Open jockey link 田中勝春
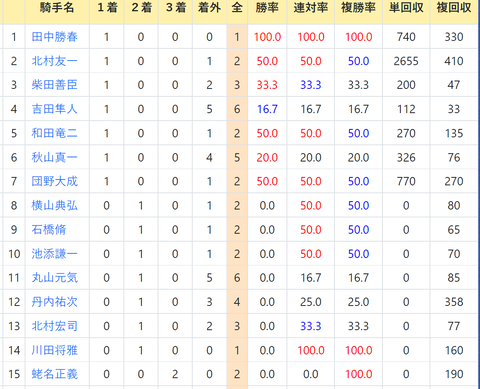The height and width of the screenshot is (389, 480). click(55, 37)
